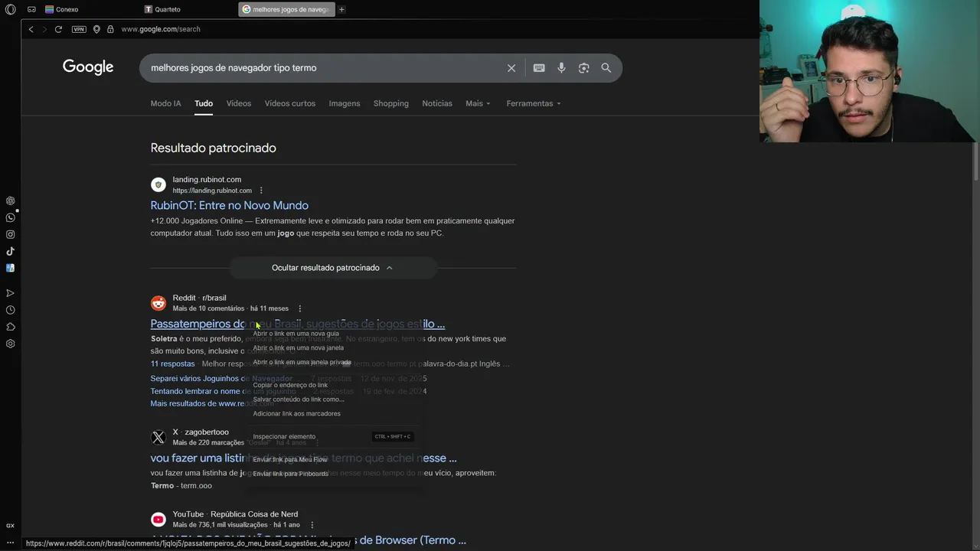Open three-dot menu of YouTube result
This screenshot has height=551, width=980.
312,525
